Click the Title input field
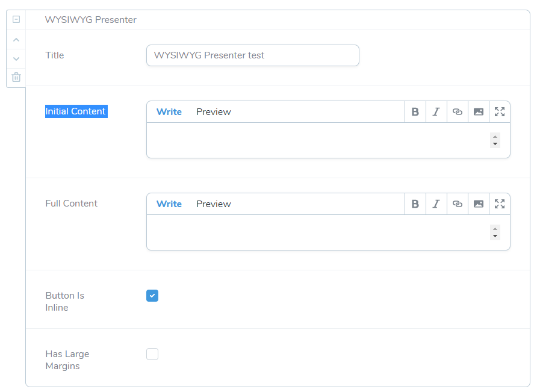537x392 pixels. pyautogui.click(x=253, y=55)
